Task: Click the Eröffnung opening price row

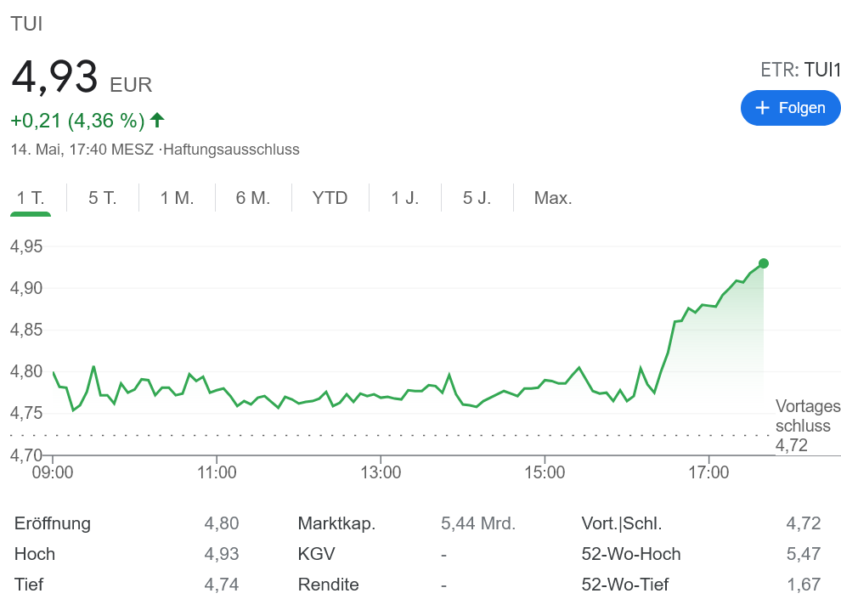Action: point(127,523)
